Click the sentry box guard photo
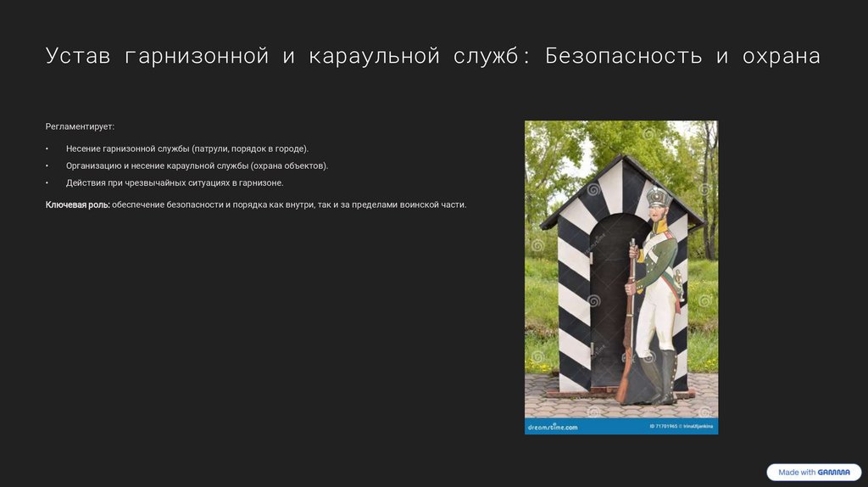The image size is (868, 487). click(x=621, y=277)
